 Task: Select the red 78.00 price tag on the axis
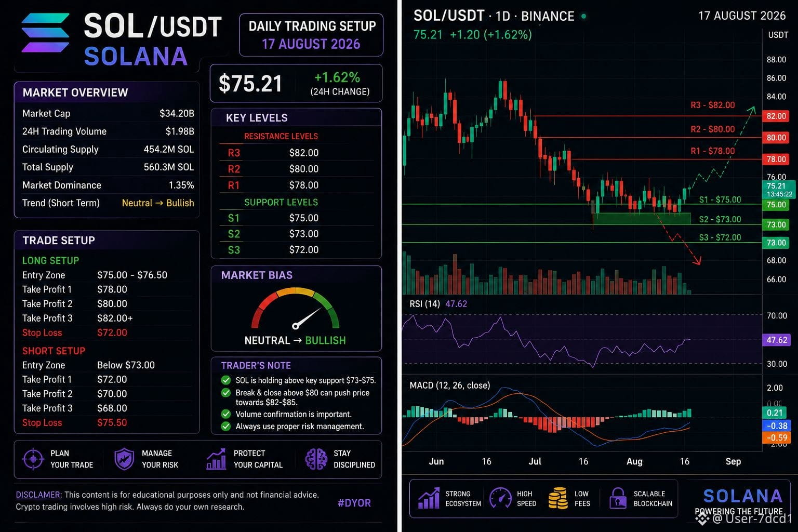(776, 159)
